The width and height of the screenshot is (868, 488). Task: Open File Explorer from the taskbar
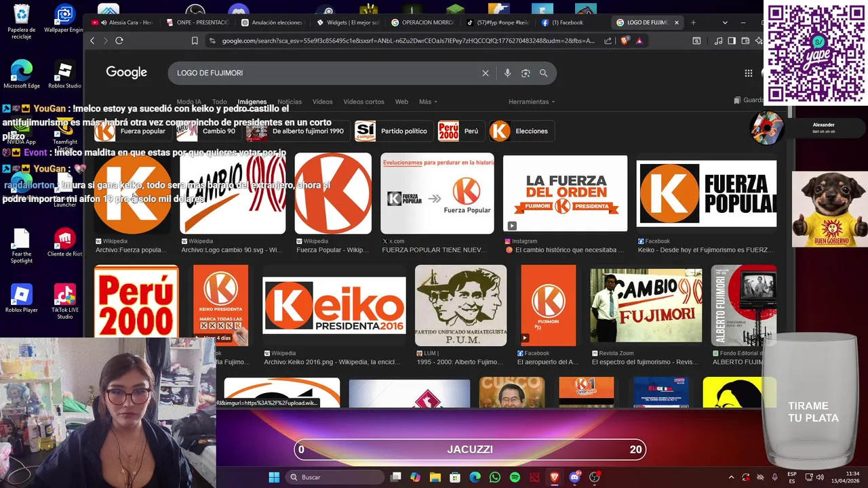(x=435, y=477)
